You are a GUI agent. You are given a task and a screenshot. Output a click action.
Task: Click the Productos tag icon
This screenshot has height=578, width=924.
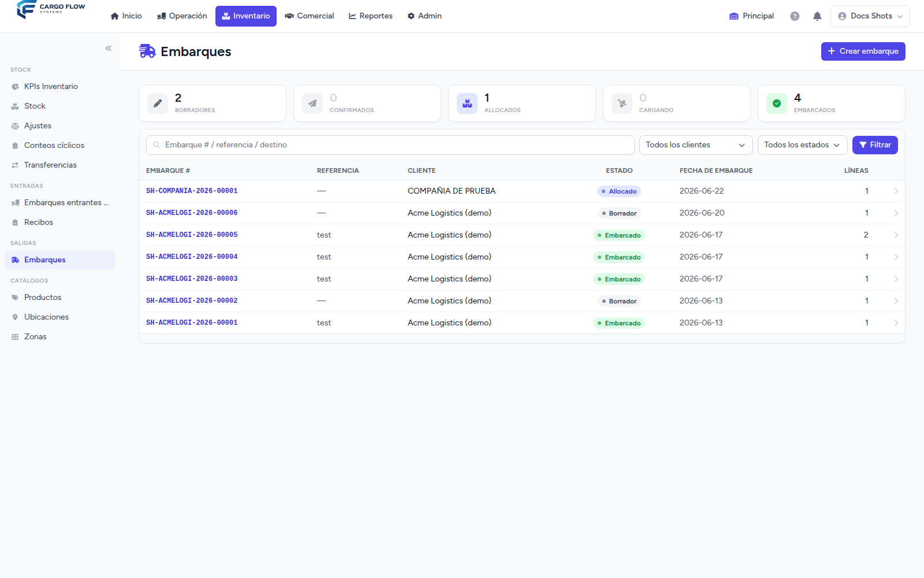point(15,298)
